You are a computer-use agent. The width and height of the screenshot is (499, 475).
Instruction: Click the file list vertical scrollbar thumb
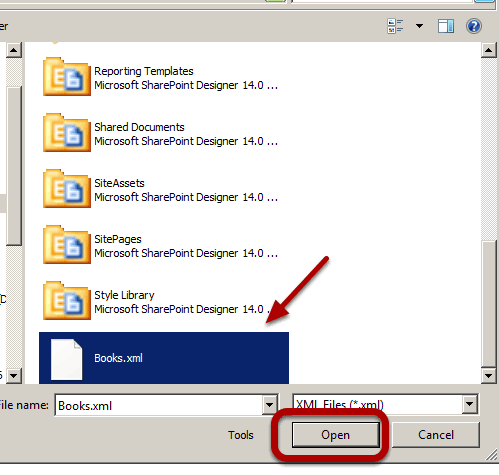coord(489,304)
